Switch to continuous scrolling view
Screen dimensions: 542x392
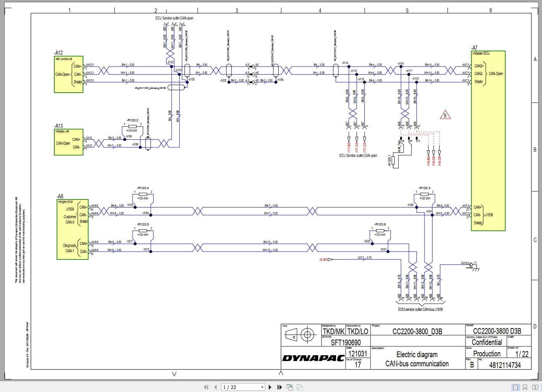[525, 387]
